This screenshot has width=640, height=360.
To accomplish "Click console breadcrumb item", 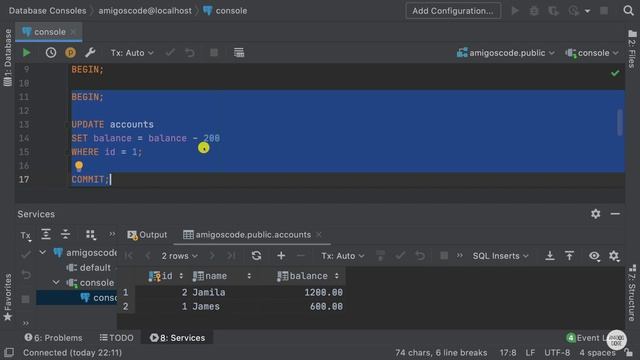I will click(x=225, y=11).
